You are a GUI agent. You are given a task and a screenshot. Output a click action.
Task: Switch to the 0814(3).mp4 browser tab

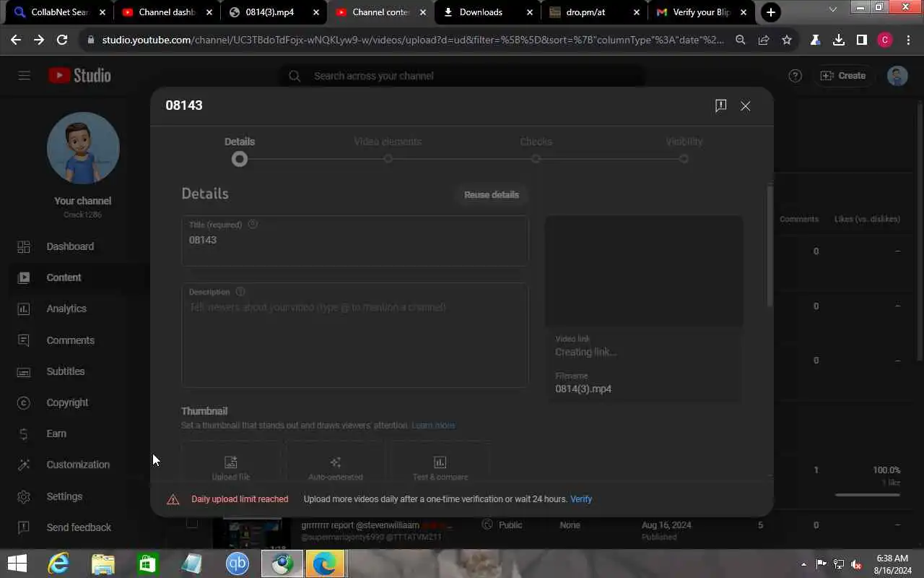274,12
